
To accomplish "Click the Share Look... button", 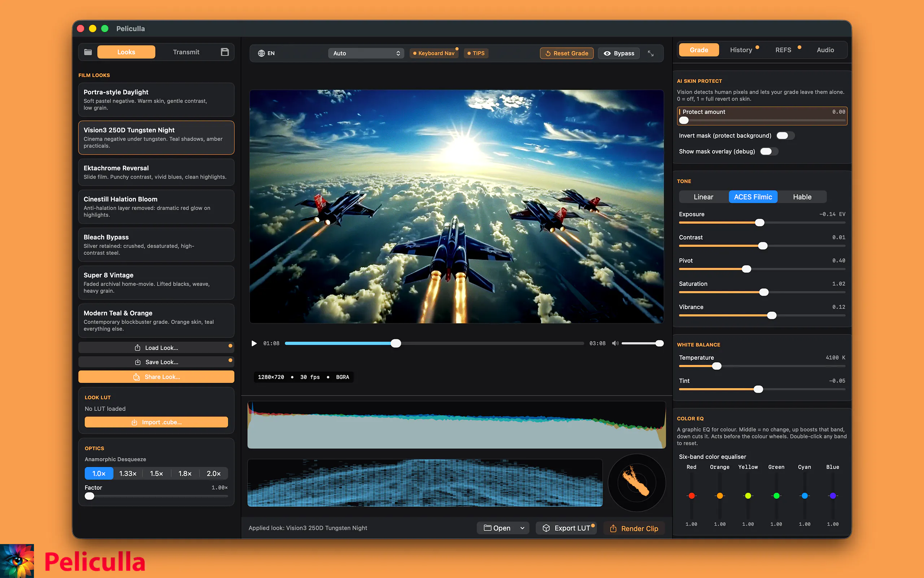I will 156,376.
